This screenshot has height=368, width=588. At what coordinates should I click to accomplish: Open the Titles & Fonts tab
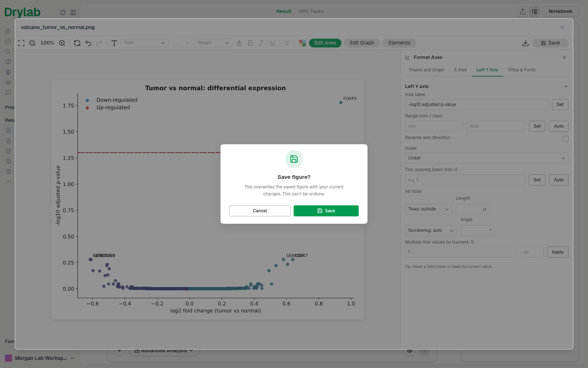(521, 70)
